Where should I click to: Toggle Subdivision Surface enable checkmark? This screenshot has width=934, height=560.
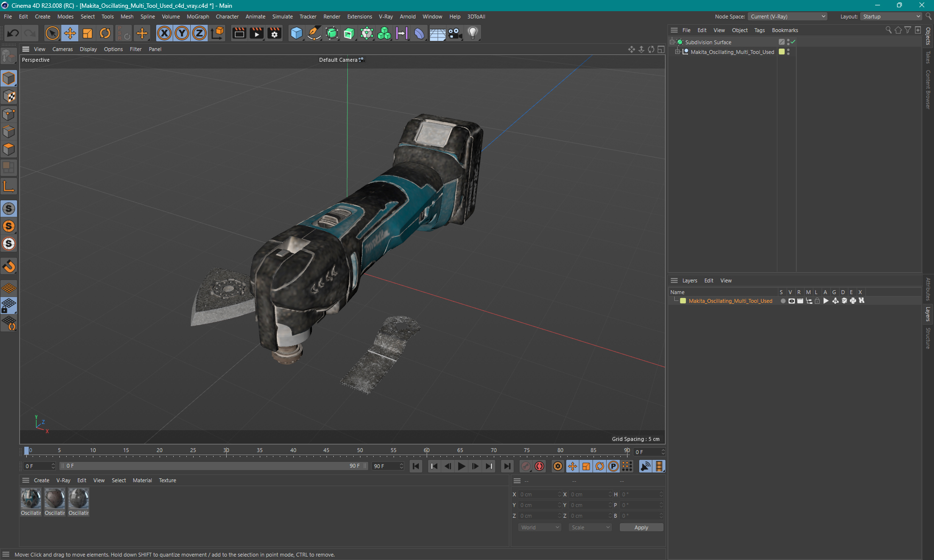pos(793,42)
